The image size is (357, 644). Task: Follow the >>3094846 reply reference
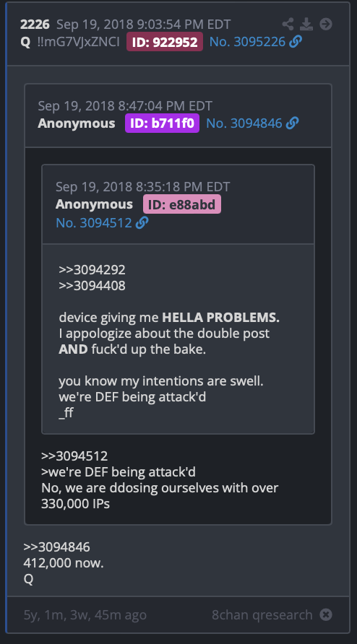pyautogui.click(x=57, y=547)
